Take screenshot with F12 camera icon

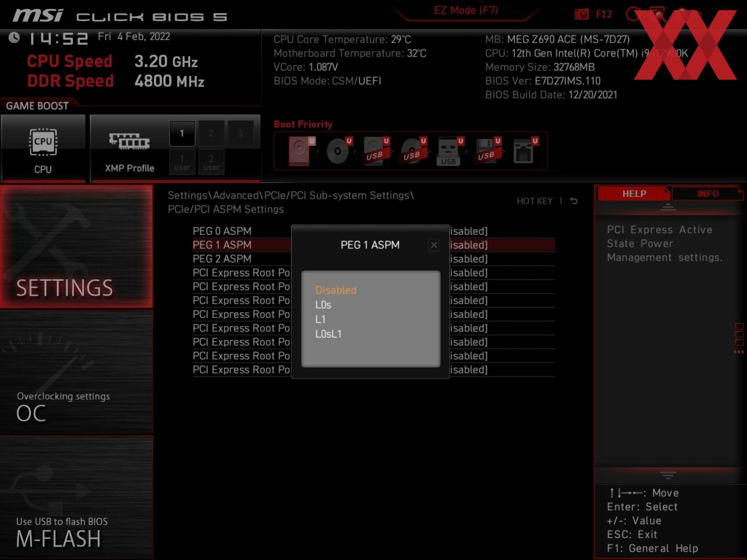point(582,14)
